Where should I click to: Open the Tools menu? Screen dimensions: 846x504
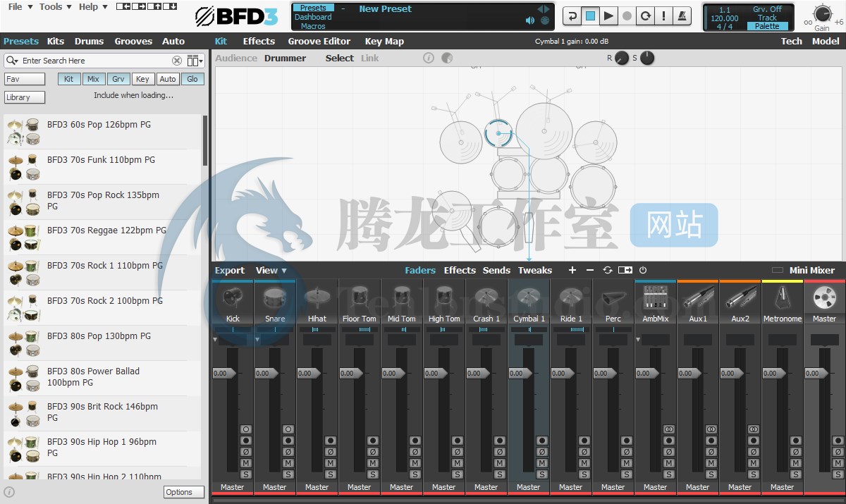click(55, 6)
